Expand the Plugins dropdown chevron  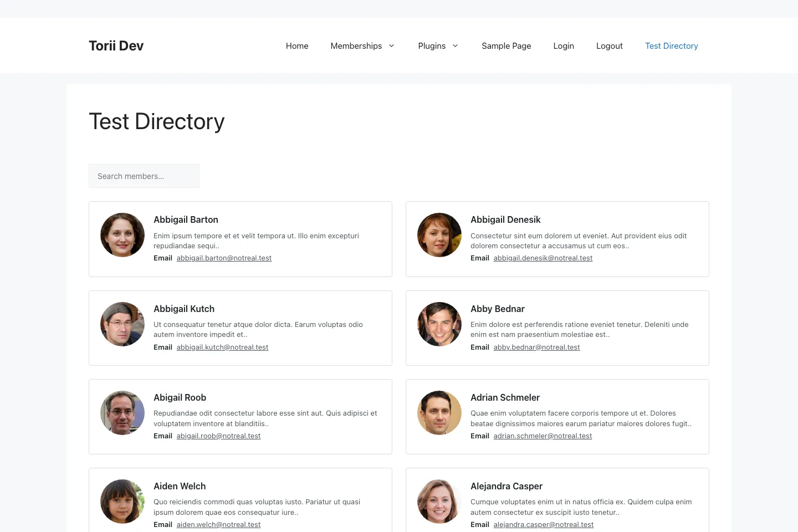(x=455, y=45)
